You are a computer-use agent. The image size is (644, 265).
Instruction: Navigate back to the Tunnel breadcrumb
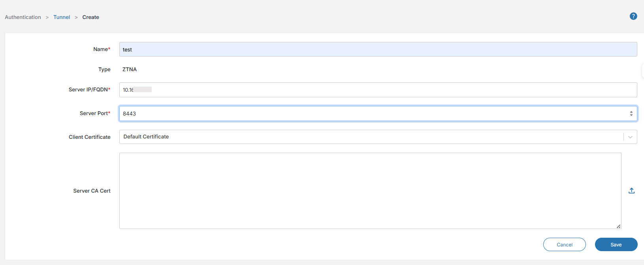[x=62, y=17]
